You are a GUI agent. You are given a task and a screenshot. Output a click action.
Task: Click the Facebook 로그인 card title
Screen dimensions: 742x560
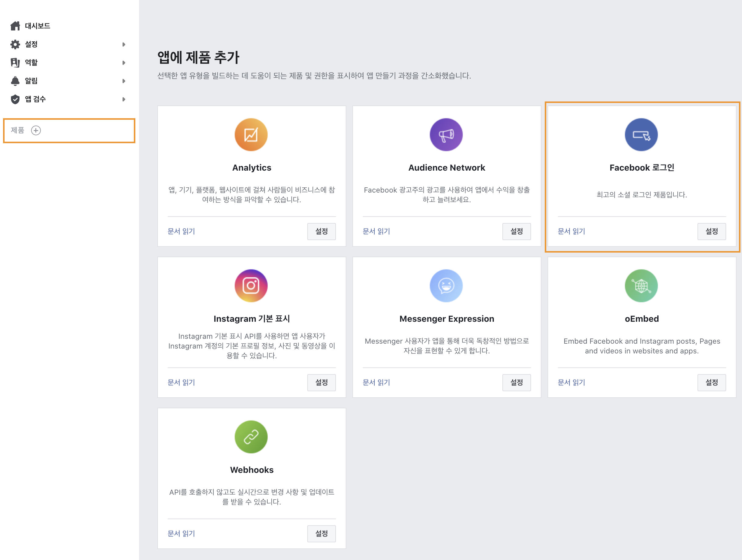642,168
